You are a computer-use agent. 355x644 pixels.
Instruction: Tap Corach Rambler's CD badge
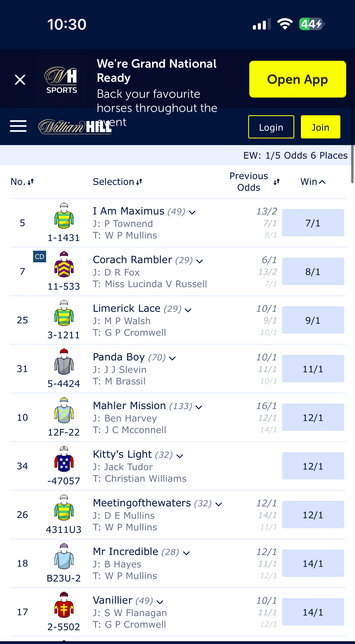coord(39,256)
